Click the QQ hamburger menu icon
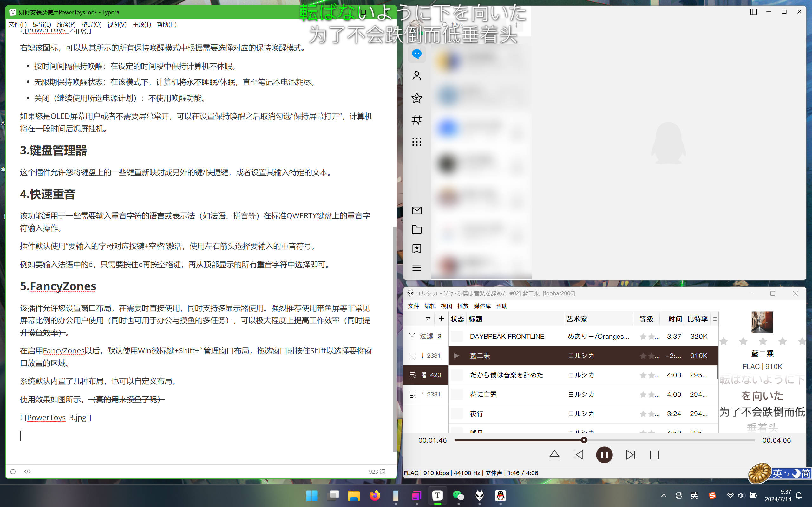The height and width of the screenshot is (507, 812). click(x=416, y=267)
